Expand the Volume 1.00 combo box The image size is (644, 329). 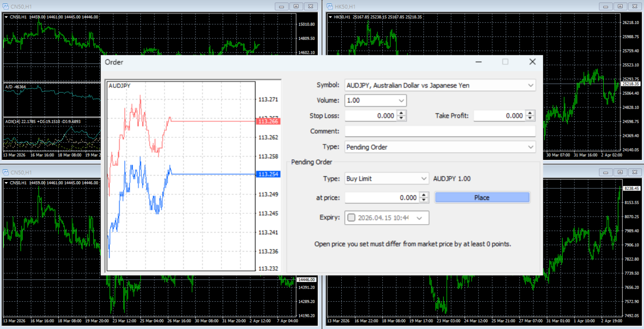coord(376,100)
